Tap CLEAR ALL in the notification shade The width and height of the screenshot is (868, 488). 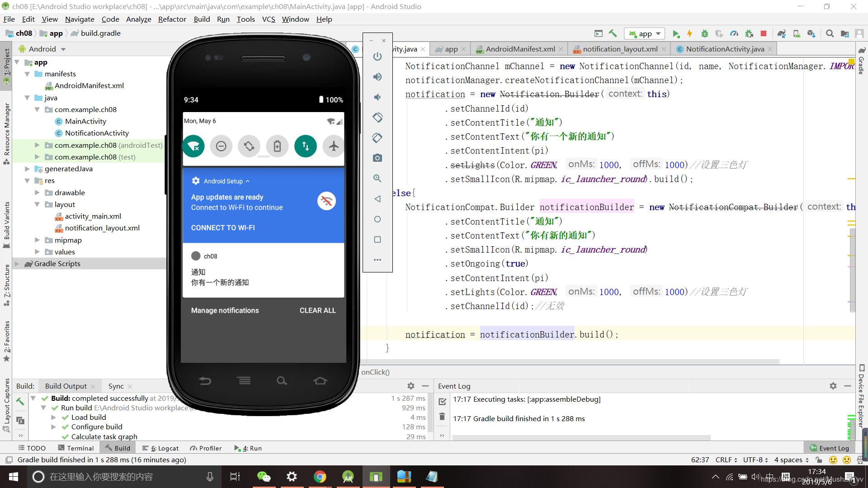coord(317,310)
